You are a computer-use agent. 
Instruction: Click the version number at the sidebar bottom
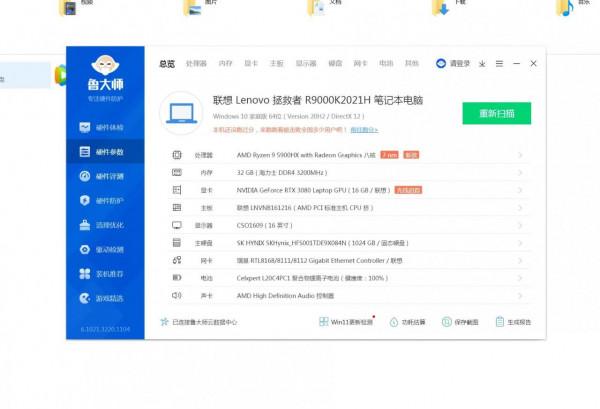click(x=105, y=329)
